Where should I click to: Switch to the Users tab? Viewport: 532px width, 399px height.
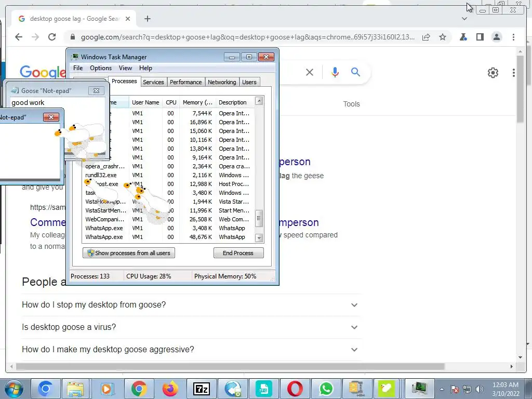click(249, 82)
